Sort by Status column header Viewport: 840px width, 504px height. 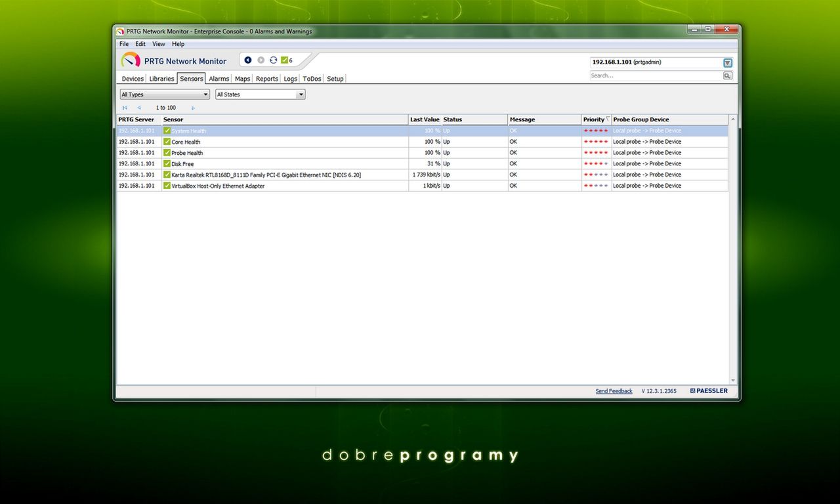[x=474, y=119]
